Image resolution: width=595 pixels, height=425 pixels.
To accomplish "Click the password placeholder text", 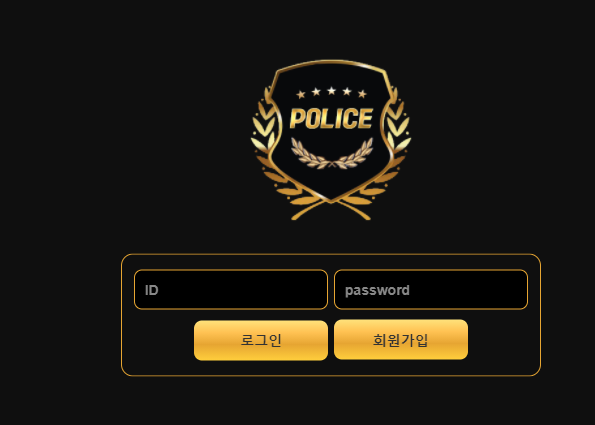I will (x=377, y=291).
